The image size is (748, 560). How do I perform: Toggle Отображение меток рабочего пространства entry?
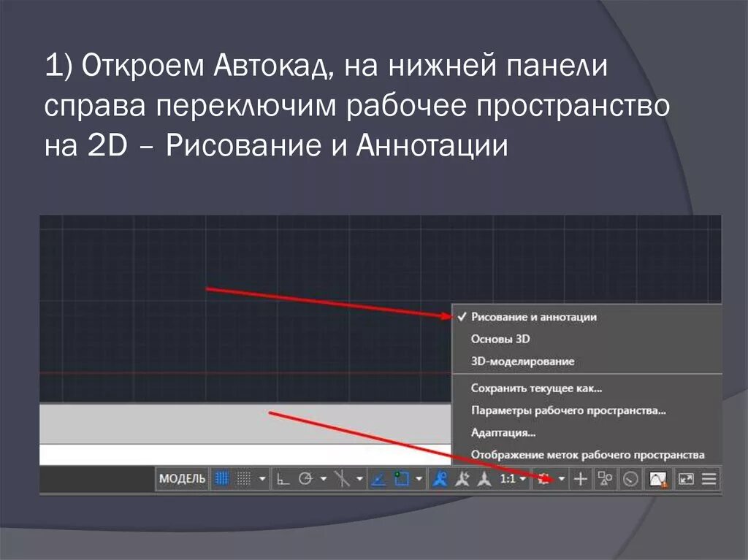pyautogui.click(x=587, y=455)
